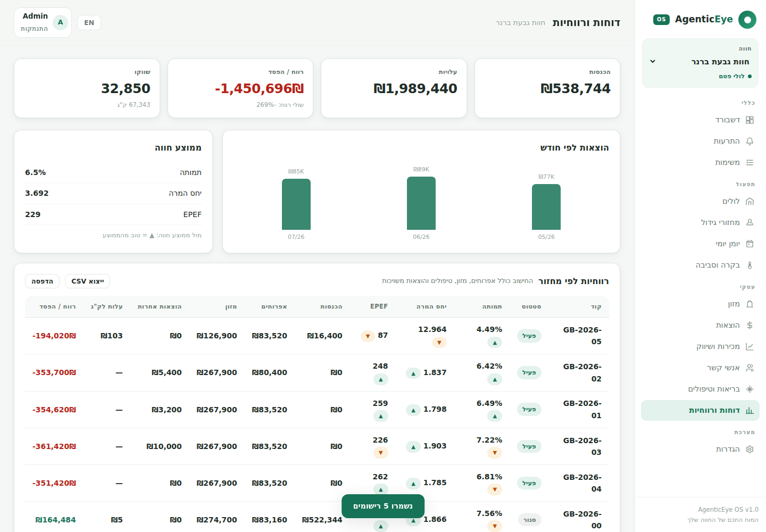Click the התנתקות logout link
Image resolution: width=766 pixels, height=532 pixels.
34,29
